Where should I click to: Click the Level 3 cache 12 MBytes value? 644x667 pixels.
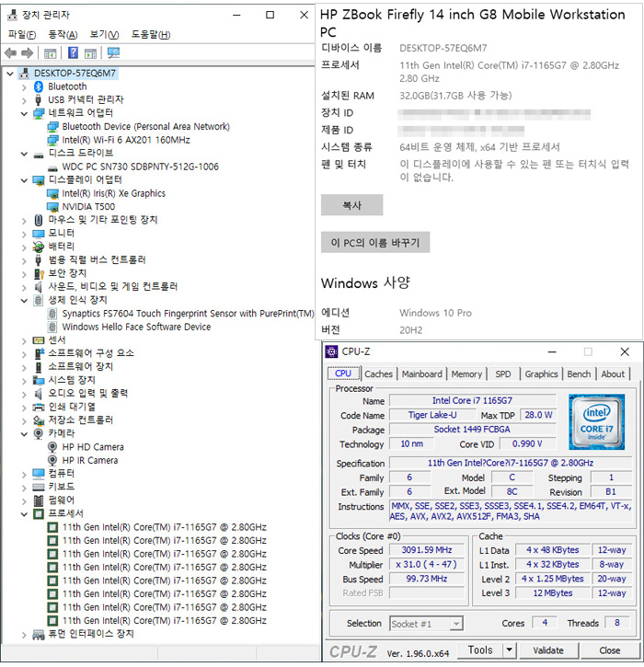point(553,593)
